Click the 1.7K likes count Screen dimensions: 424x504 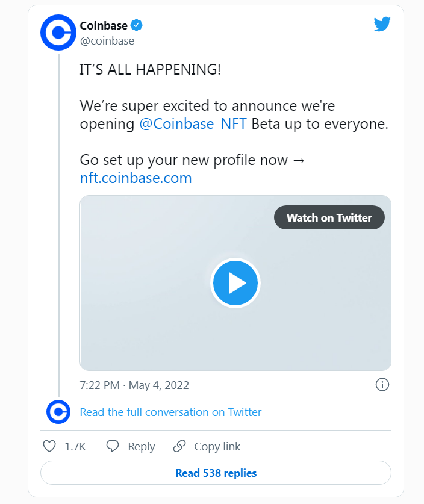tap(75, 446)
